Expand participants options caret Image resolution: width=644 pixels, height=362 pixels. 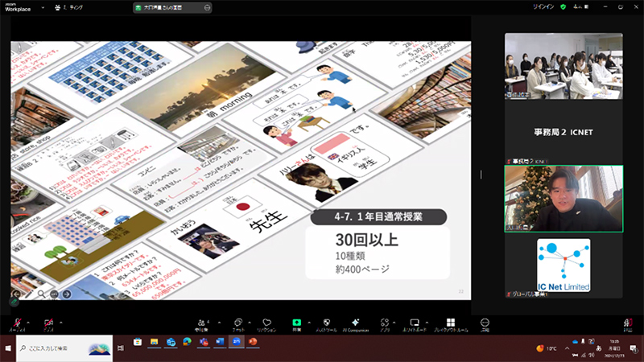[219, 323]
